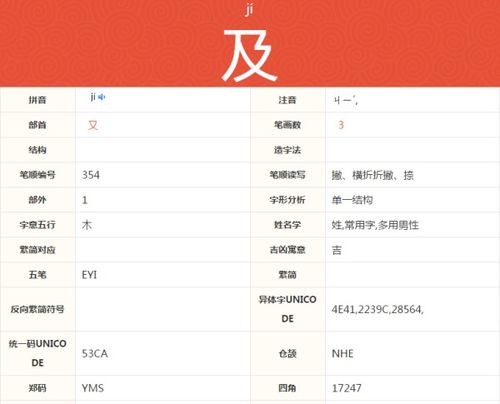Select the 繁简对应 label
500x404 pixels.
(37, 250)
